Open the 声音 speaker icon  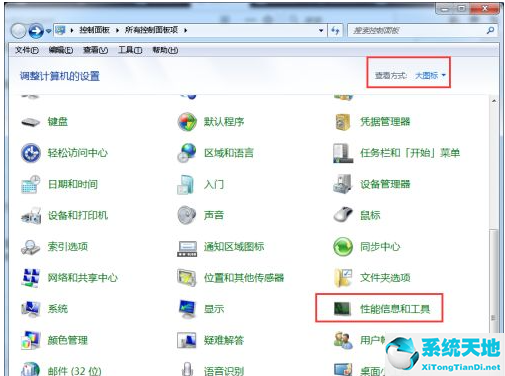pos(187,215)
